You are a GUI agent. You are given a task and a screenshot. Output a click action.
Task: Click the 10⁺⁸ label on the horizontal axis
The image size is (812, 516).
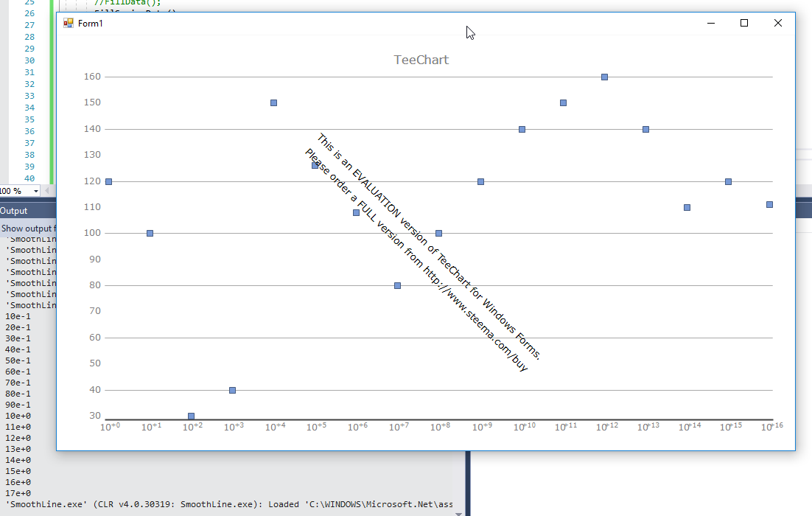tap(440, 427)
